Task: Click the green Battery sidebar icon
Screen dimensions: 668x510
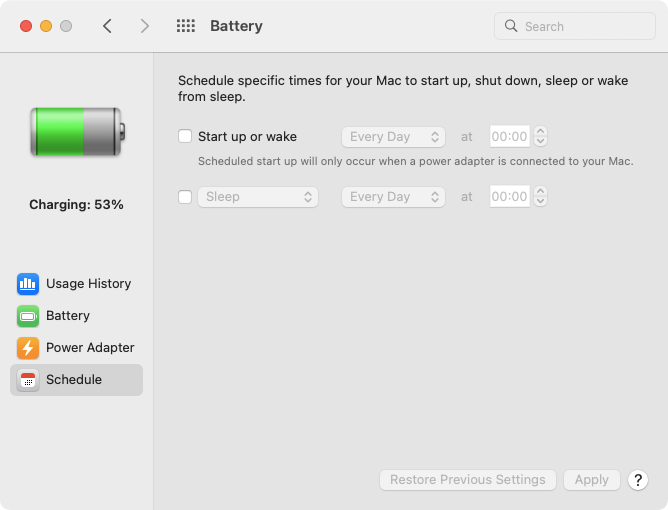Action: click(x=28, y=316)
